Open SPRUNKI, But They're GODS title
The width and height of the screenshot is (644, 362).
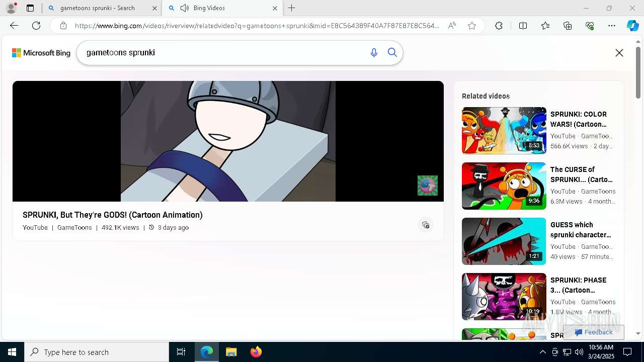113,215
